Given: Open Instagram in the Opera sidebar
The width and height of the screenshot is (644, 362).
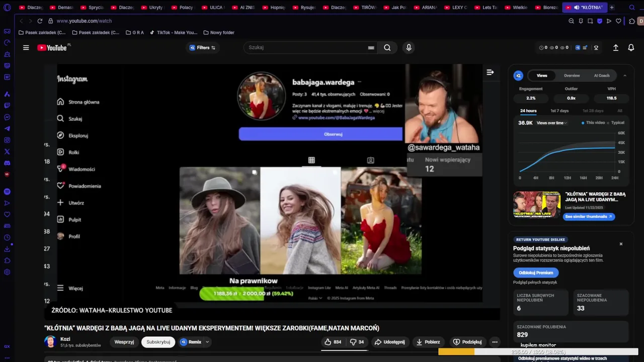Looking at the screenshot, I should coord(7,140).
